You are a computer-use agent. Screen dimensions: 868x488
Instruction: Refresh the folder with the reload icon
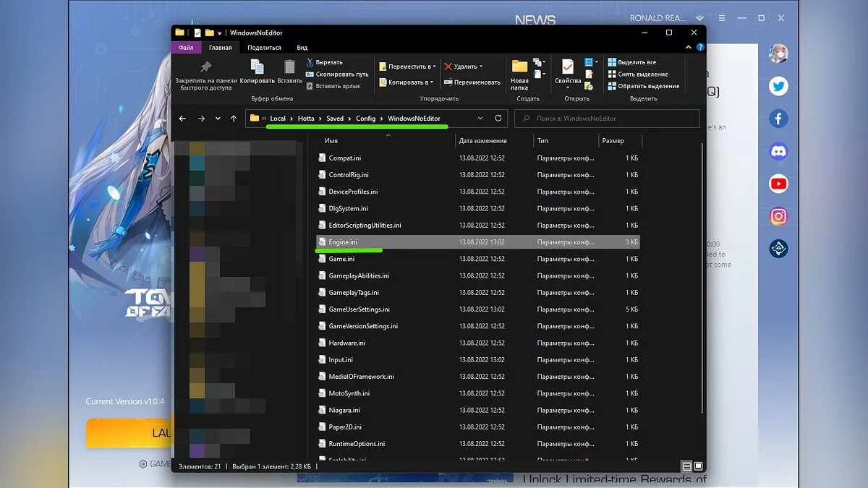pyautogui.click(x=498, y=119)
